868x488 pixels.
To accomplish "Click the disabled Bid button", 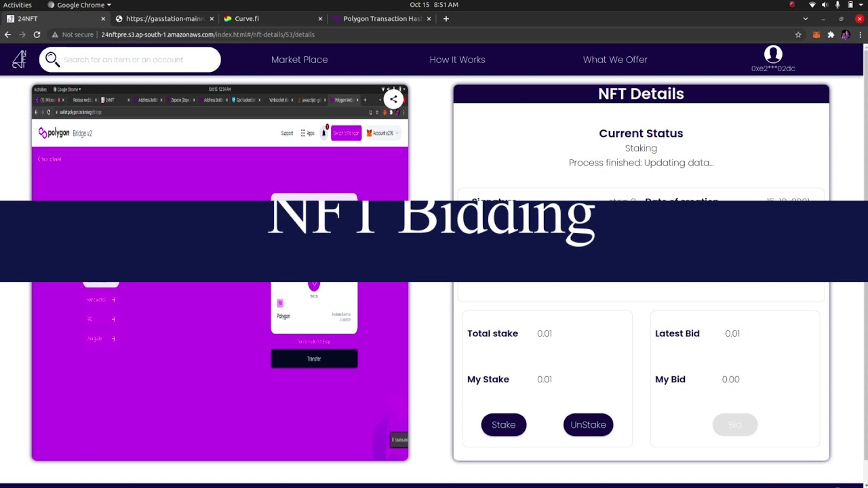I will (x=735, y=425).
